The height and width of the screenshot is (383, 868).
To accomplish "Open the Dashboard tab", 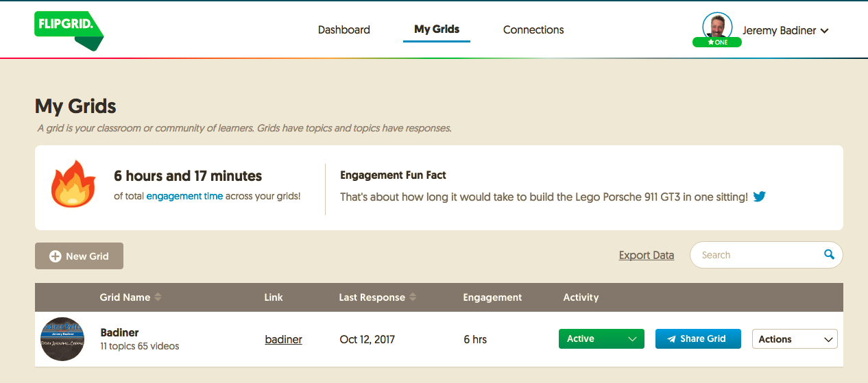I will 344,30.
